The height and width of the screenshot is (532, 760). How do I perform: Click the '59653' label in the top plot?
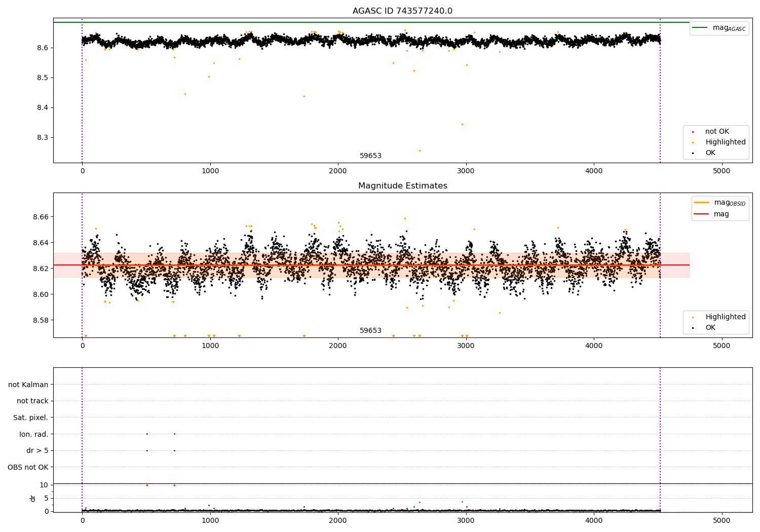pyautogui.click(x=370, y=156)
